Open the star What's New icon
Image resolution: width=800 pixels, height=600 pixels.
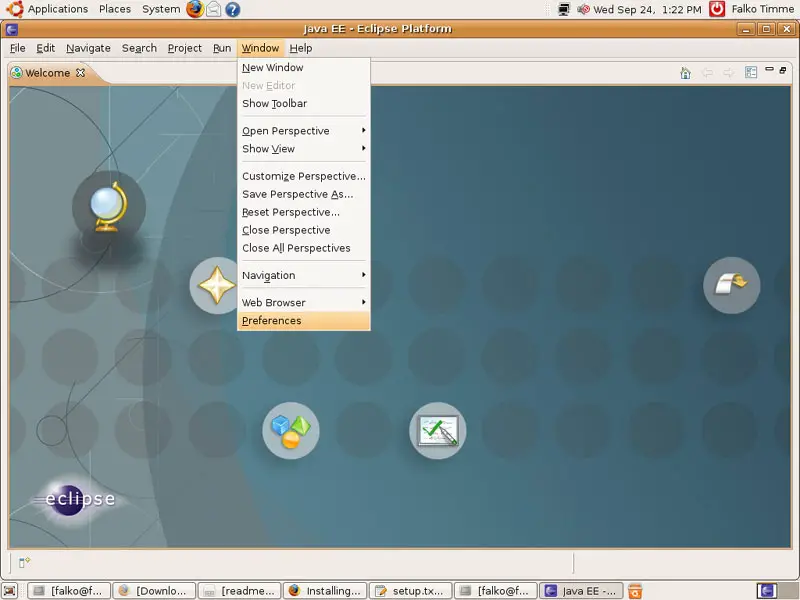pos(216,285)
